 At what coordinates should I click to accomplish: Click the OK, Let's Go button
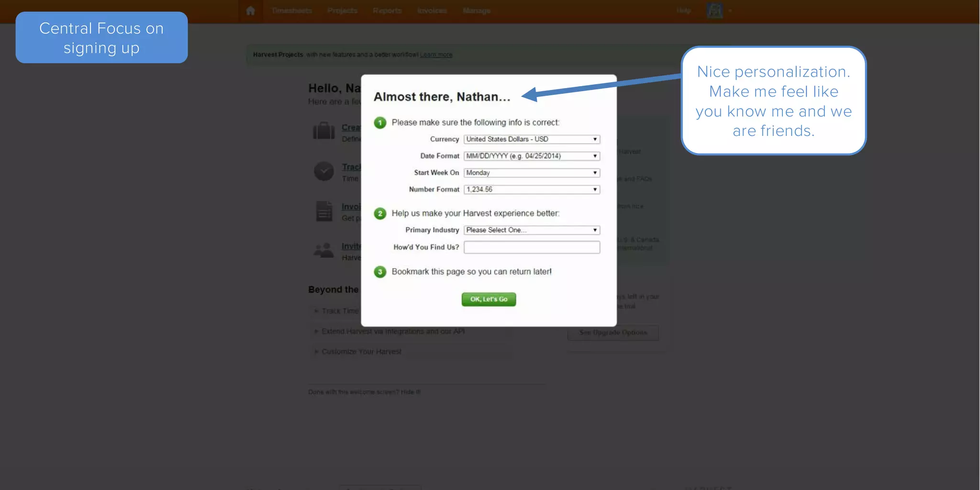point(489,299)
